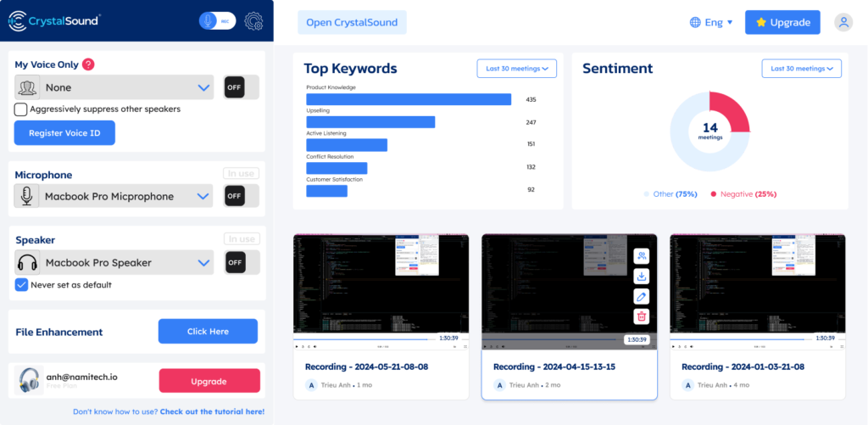Open the settings gear in header
The height and width of the screenshot is (425, 868).
253,22
